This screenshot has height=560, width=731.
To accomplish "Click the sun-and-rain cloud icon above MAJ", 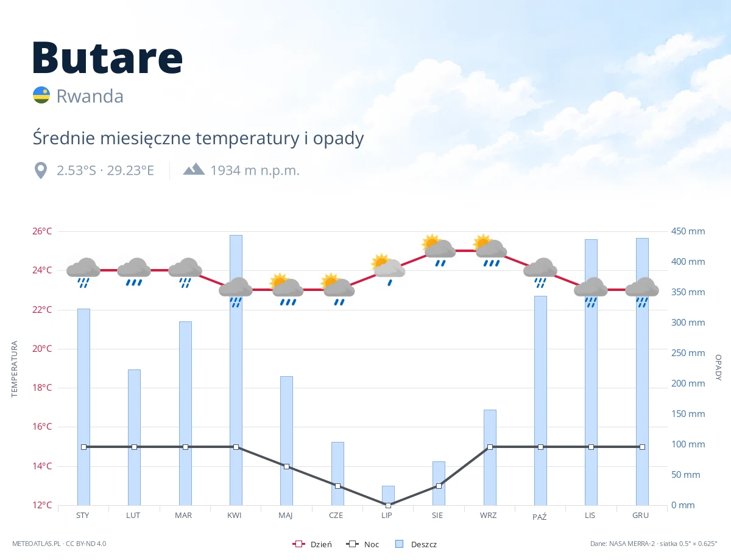I will [286, 290].
